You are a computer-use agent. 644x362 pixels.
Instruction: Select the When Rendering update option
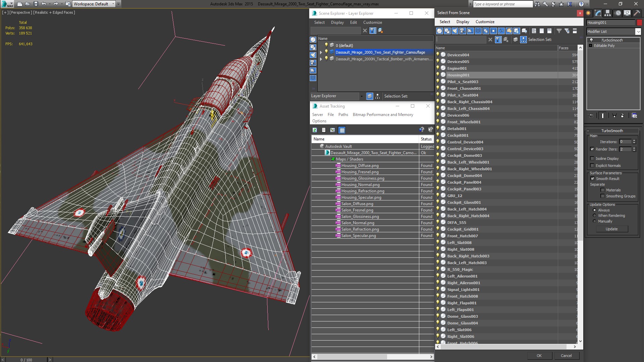tap(594, 216)
